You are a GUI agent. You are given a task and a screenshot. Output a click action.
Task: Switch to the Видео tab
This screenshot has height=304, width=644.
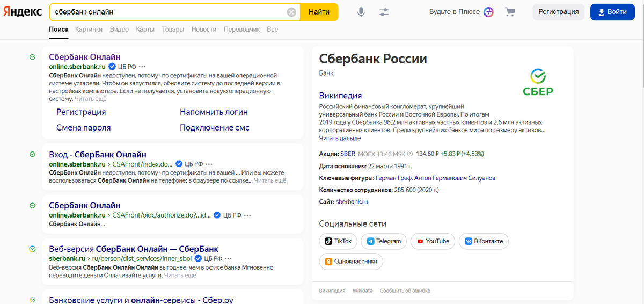(x=119, y=30)
